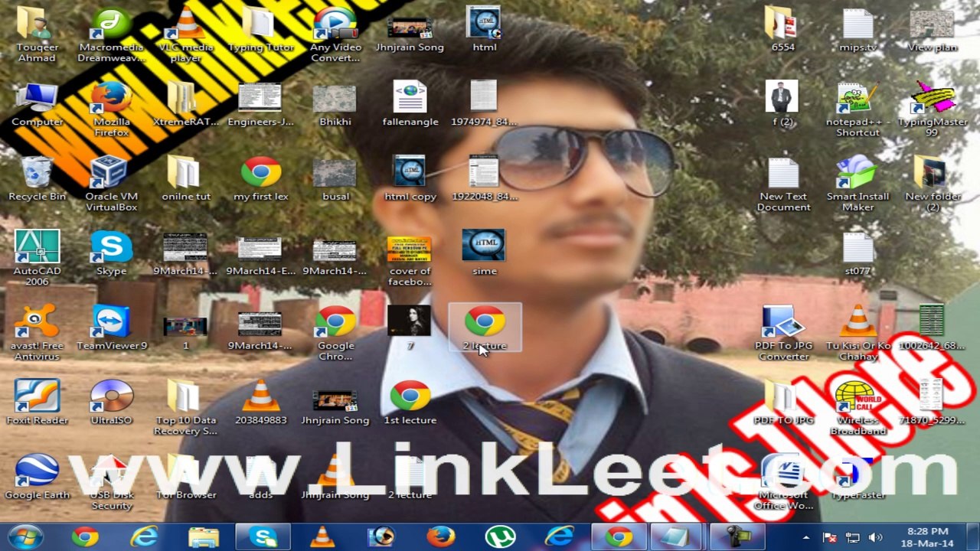Screen dimensions: 980x551
Task: Open uTorrent from the taskbar
Action: pos(501,536)
